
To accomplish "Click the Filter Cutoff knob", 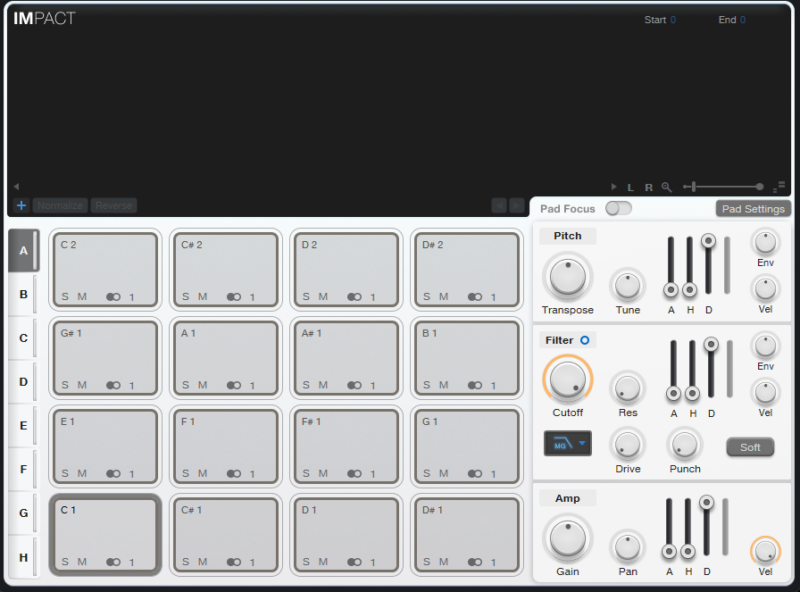I will 567,379.
